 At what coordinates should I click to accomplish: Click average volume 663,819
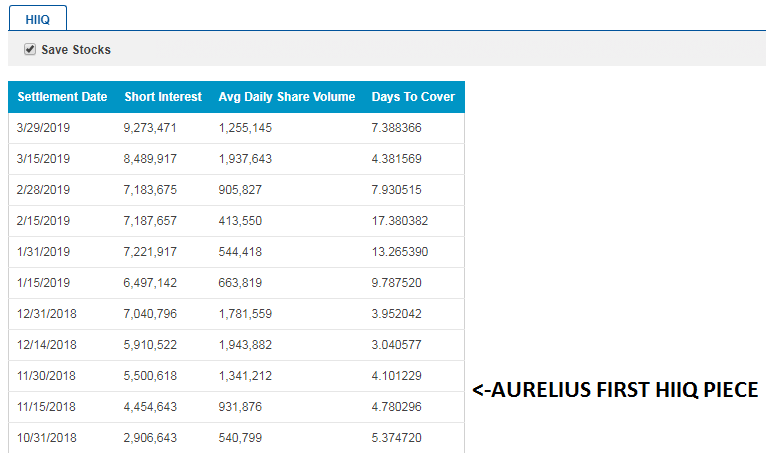(240, 283)
